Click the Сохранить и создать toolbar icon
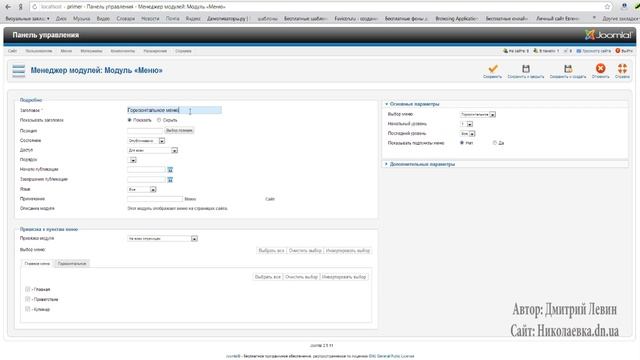640x360 pixels. 568,69
